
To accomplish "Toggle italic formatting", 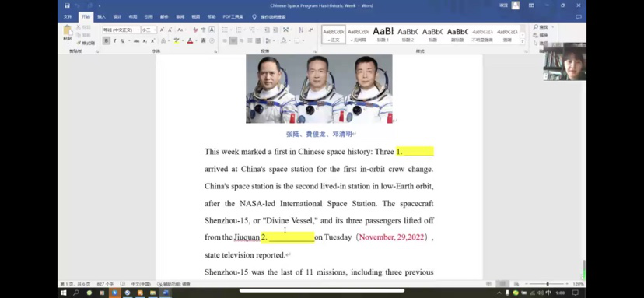I will click(114, 40).
